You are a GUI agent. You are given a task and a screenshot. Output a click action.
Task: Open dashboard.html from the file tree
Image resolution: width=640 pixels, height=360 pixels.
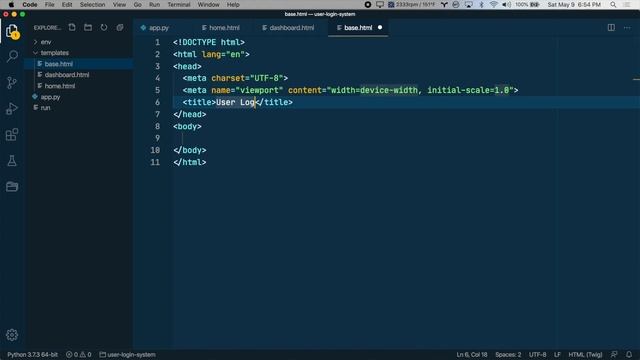pos(67,75)
